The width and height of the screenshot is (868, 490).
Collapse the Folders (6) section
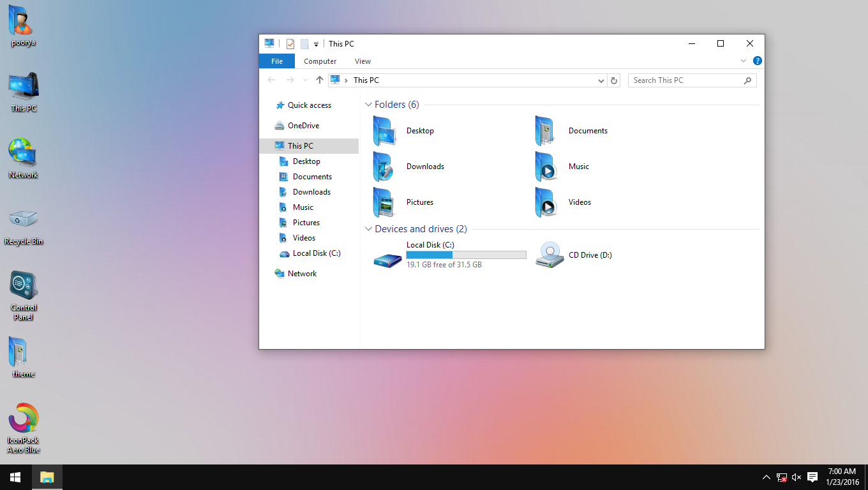[368, 104]
